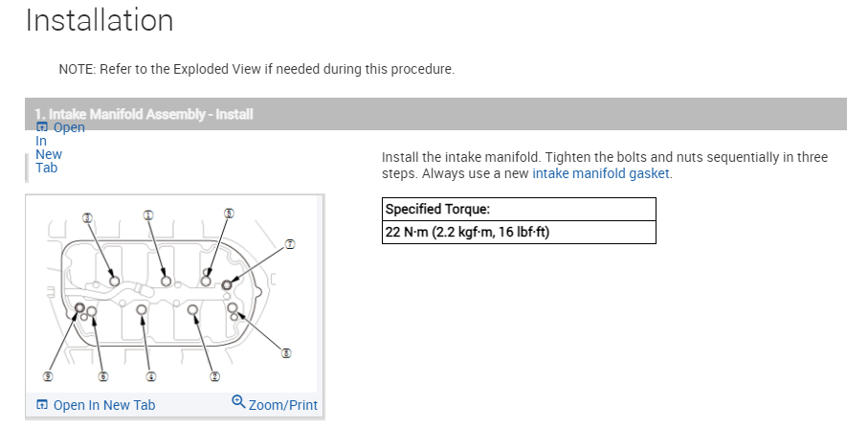868x429 pixels.
Task: Click bolt callout number 9 in diagram
Action: coord(47,375)
